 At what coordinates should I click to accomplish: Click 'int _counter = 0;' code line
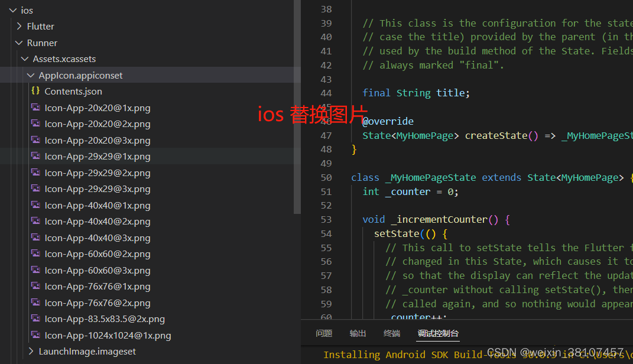411,191
